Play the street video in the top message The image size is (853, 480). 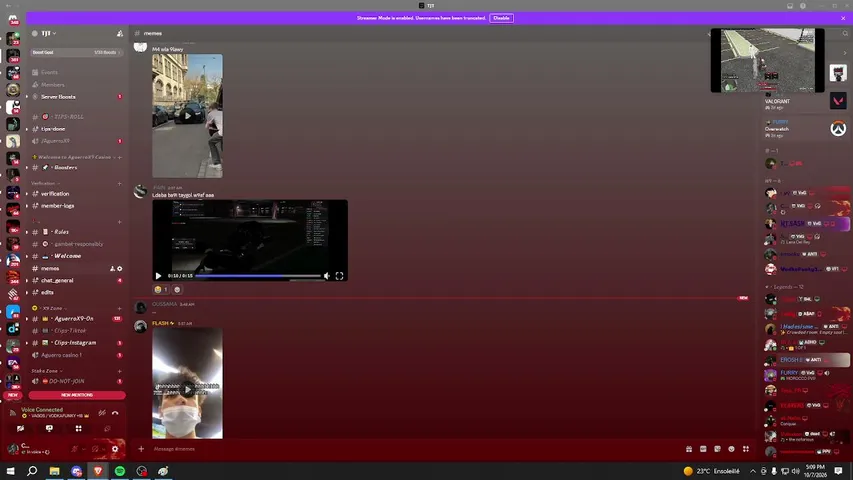click(x=187, y=115)
